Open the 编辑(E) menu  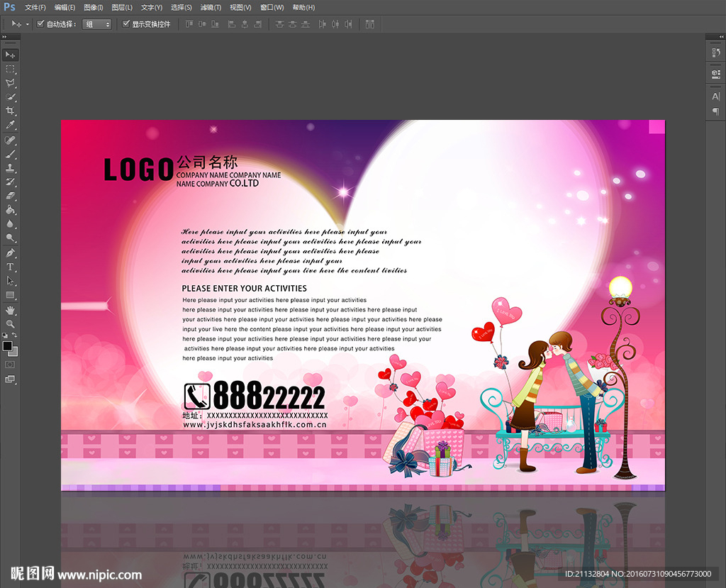pyautogui.click(x=65, y=7)
